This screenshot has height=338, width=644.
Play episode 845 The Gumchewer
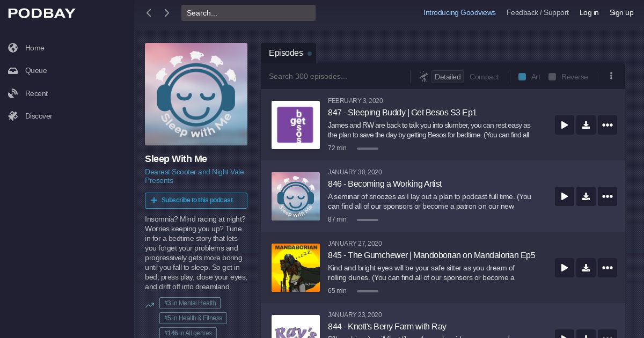pyautogui.click(x=565, y=268)
